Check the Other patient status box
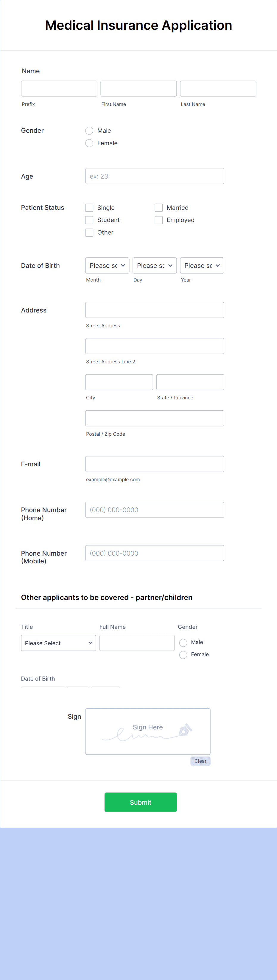Image resolution: width=277 pixels, height=980 pixels. coord(89,232)
